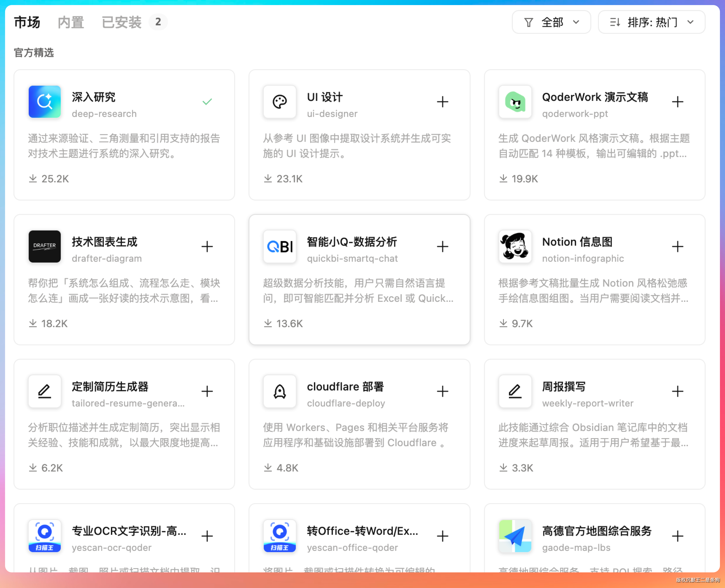The width and height of the screenshot is (725, 588).
Task: Open the 高德官方地图 map icon
Action: 515,536
